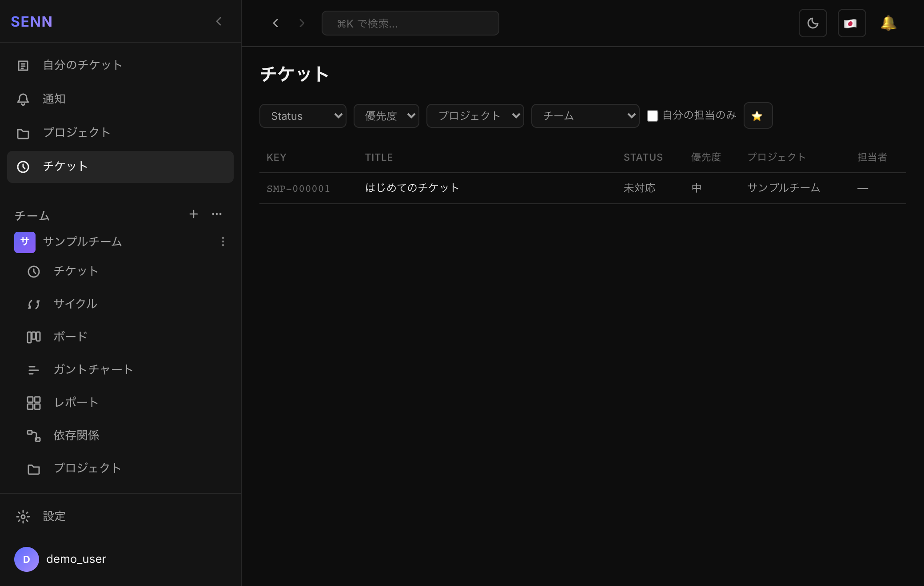The width and height of the screenshot is (924, 586).
Task: Click the 担当者 column header
Action: point(872,157)
